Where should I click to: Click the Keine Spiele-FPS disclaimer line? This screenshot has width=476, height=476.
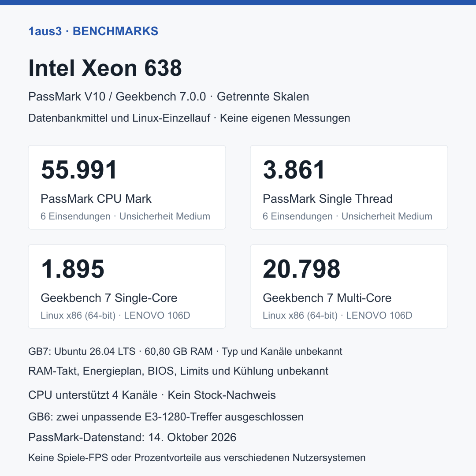tap(197, 457)
